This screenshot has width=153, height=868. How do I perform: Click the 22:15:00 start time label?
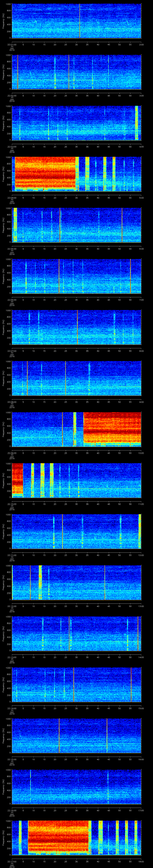[12, 760]
